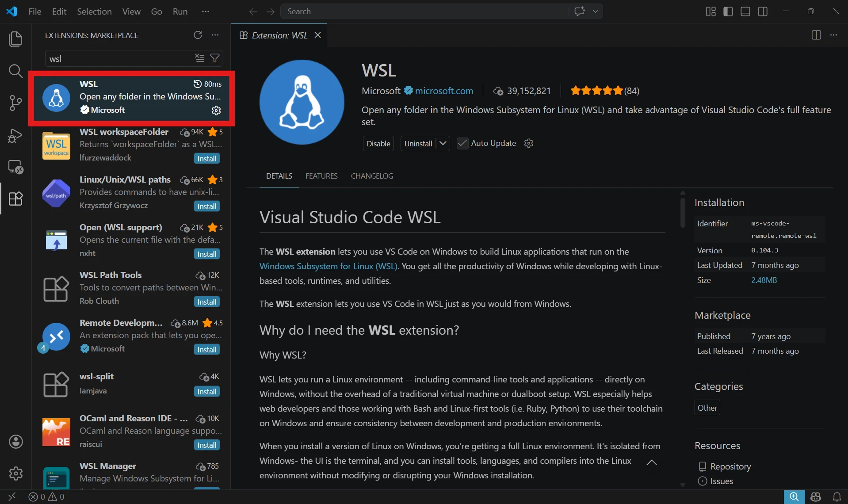Viewport: 848px width, 504px height.
Task: Open the Selection menu
Action: [94, 11]
